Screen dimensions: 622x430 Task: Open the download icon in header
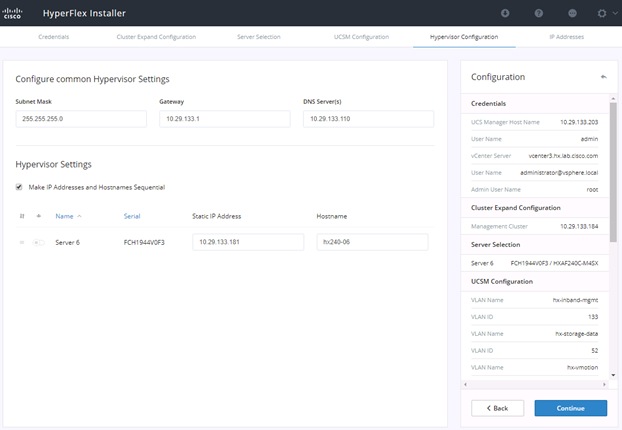point(505,13)
